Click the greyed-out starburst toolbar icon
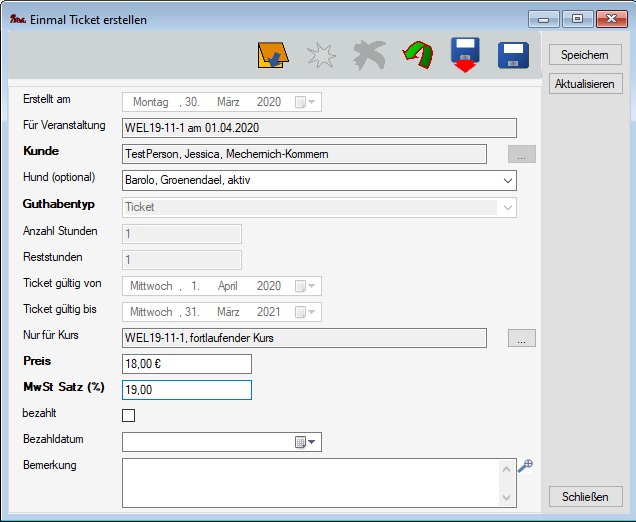 click(321, 56)
